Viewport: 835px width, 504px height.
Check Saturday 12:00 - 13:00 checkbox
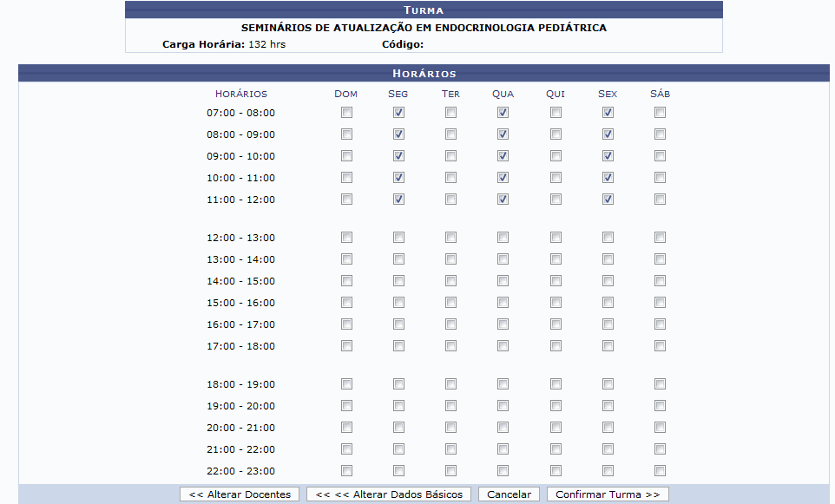(660, 238)
